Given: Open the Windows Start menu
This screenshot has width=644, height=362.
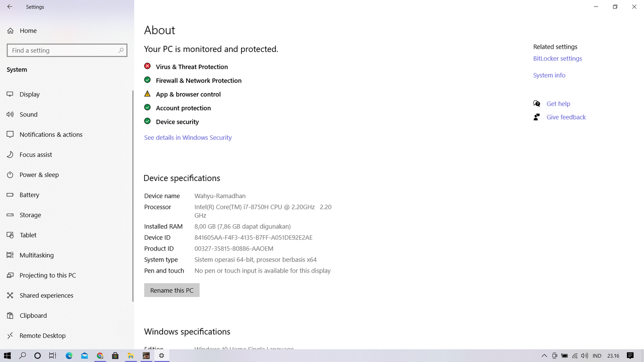Looking at the screenshot, I should tap(8, 355).
